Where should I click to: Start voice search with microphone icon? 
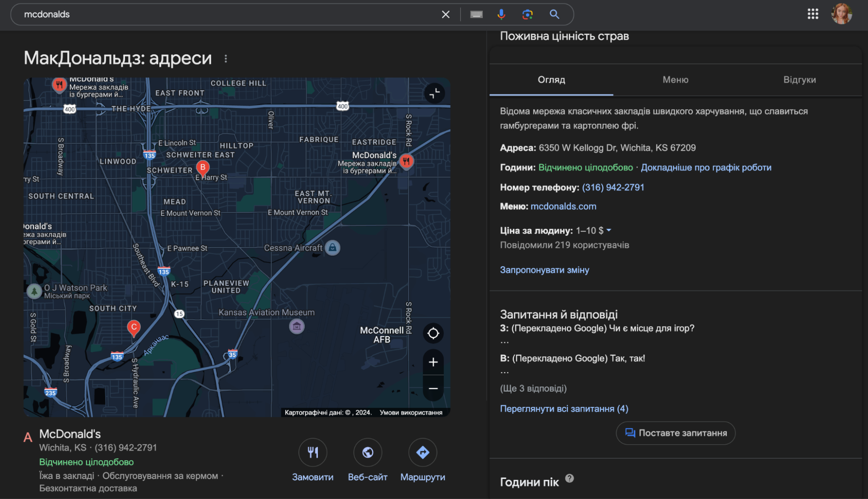pos(501,14)
